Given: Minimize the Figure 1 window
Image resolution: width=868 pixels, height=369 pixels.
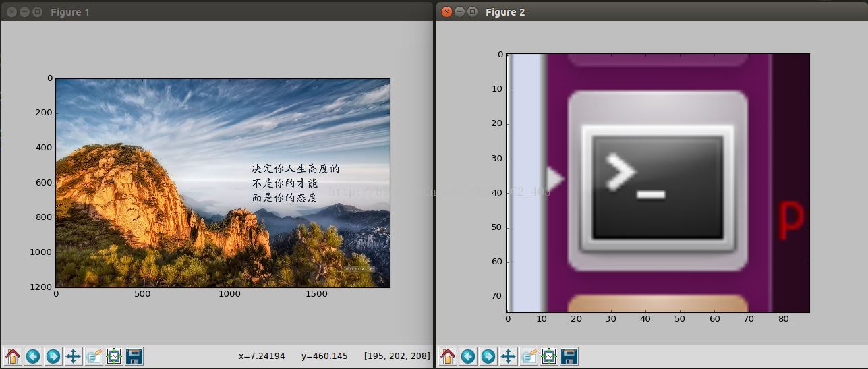Looking at the screenshot, I should pyautogui.click(x=24, y=12).
